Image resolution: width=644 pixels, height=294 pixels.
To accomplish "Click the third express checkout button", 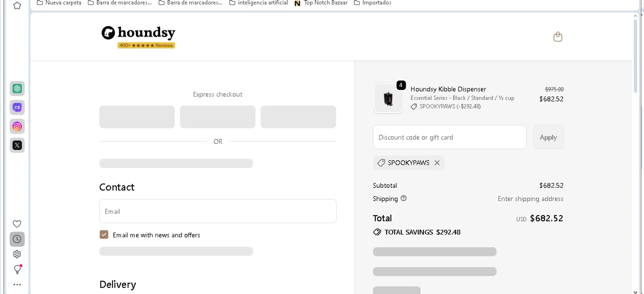I will 298,117.
